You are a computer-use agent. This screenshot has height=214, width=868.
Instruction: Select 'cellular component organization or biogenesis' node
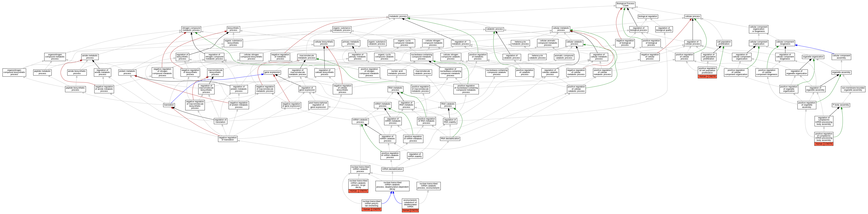click(759, 29)
